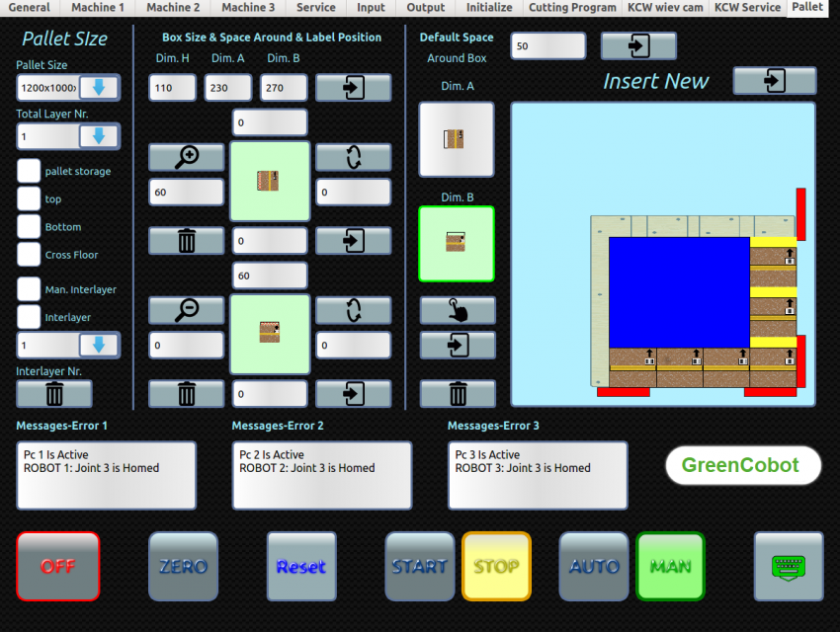Select the Dim. A box orientation icon
This screenshot has height=632, width=840.
[457, 139]
